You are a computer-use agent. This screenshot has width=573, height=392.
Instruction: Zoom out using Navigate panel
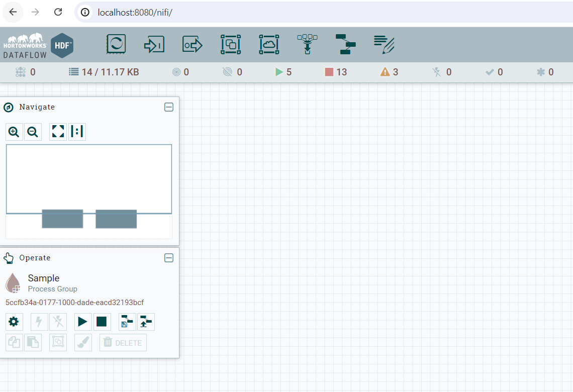coord(33,132)
